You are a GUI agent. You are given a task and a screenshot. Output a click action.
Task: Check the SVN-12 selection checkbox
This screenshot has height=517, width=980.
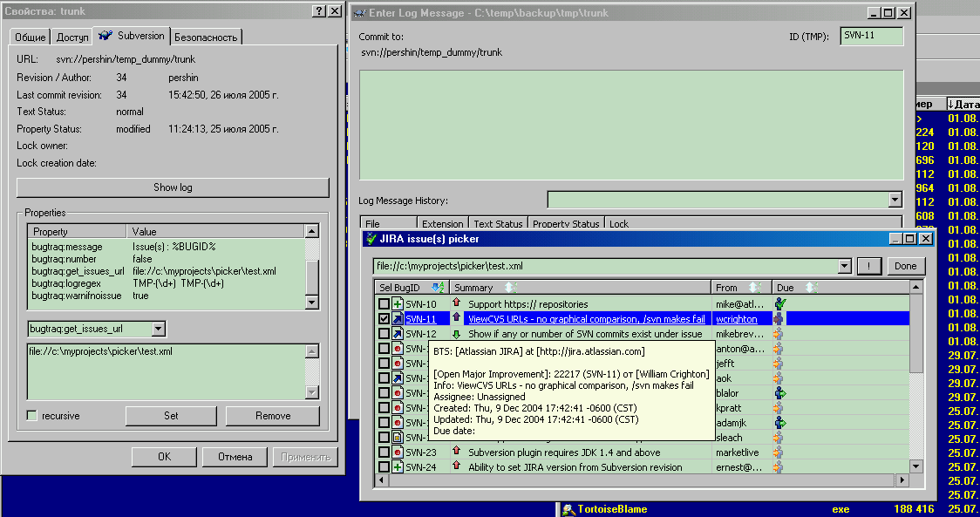[384, 334]
